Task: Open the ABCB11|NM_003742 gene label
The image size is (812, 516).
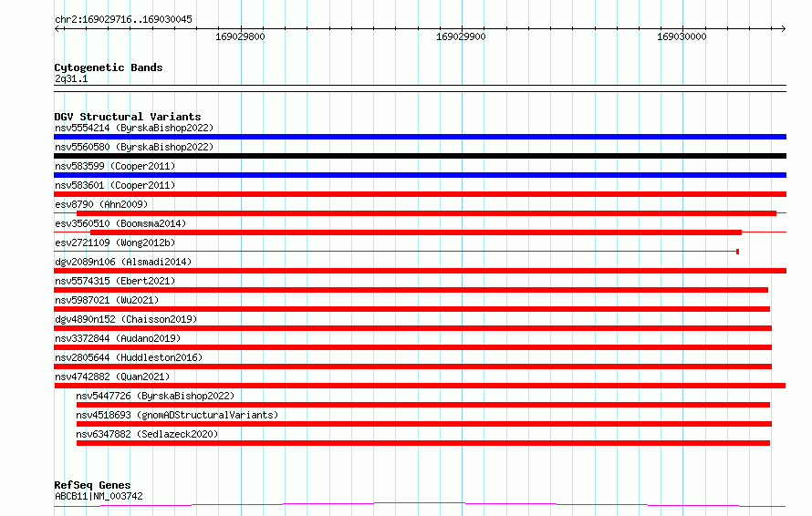Action: coord(99,496)
